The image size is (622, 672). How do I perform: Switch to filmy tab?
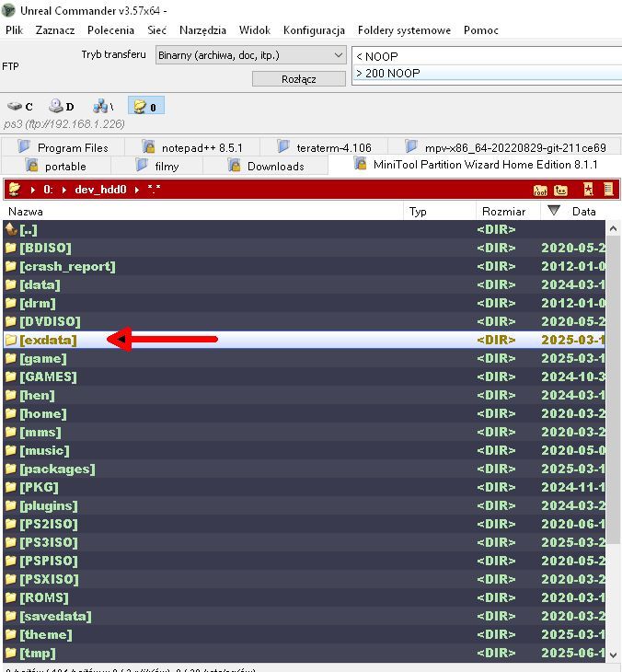[156, 166]
